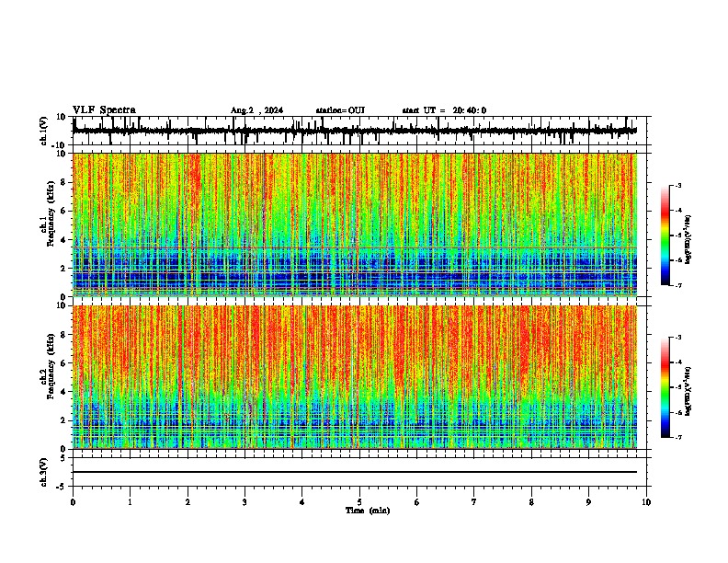Click the 5 tick on ch.3(V) axis
Image resolution: width=728 pixels, height=563 pixels.
coord(63,457)
